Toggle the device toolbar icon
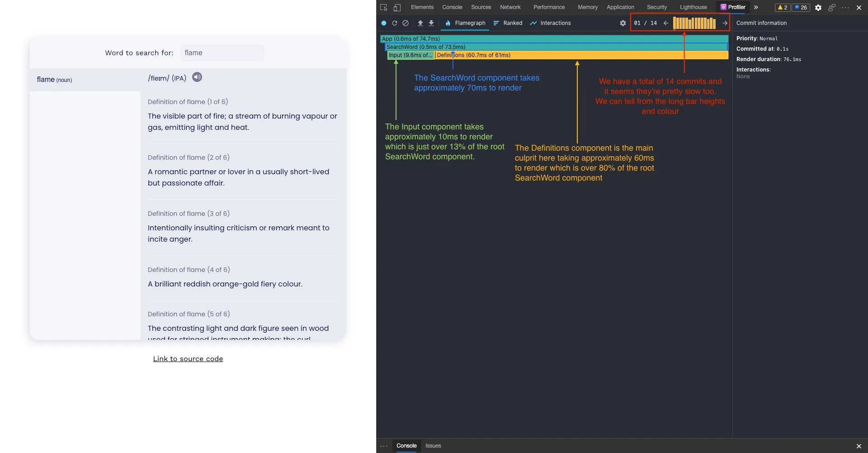This screenshot has width=868, height=453. click(x=397, y=7)
